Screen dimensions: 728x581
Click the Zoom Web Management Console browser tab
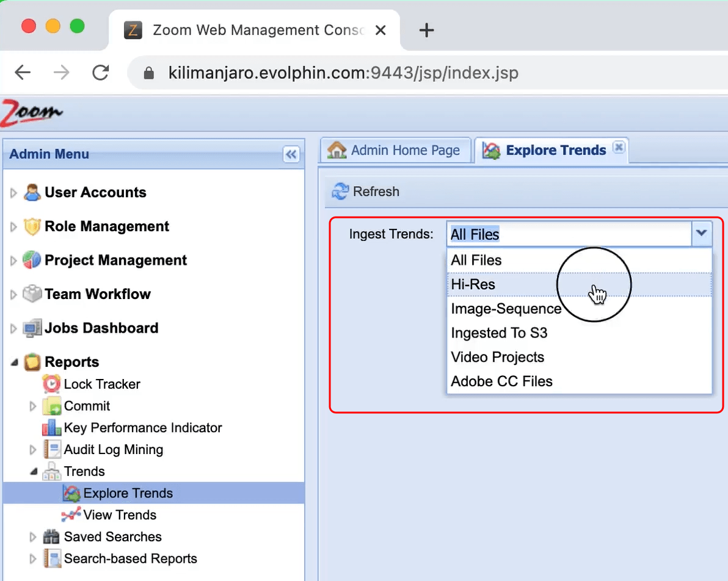point(255,30)
